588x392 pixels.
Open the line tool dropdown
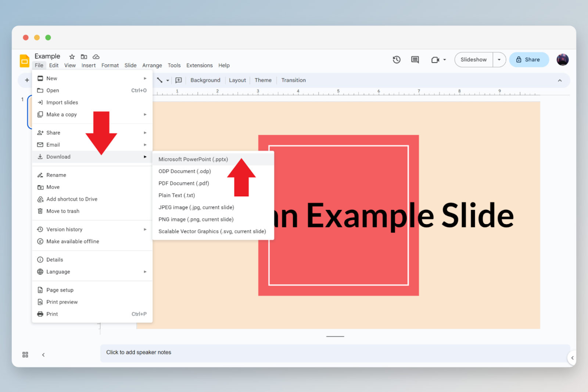coord(168,80)
